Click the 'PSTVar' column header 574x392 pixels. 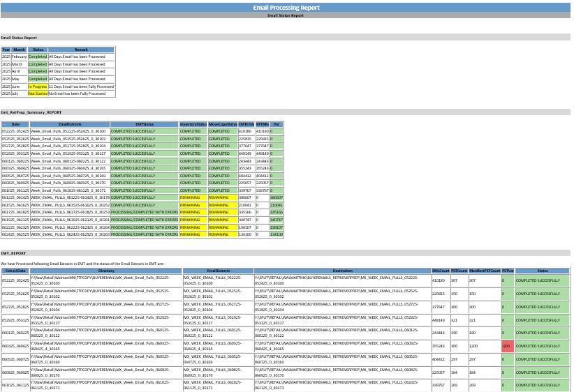[508, 271]
